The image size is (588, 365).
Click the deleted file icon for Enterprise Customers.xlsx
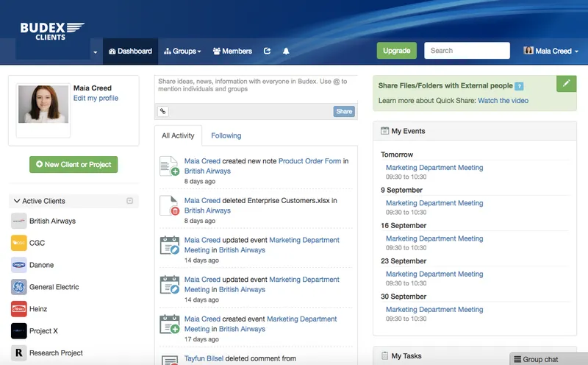(x=169, y=205)
